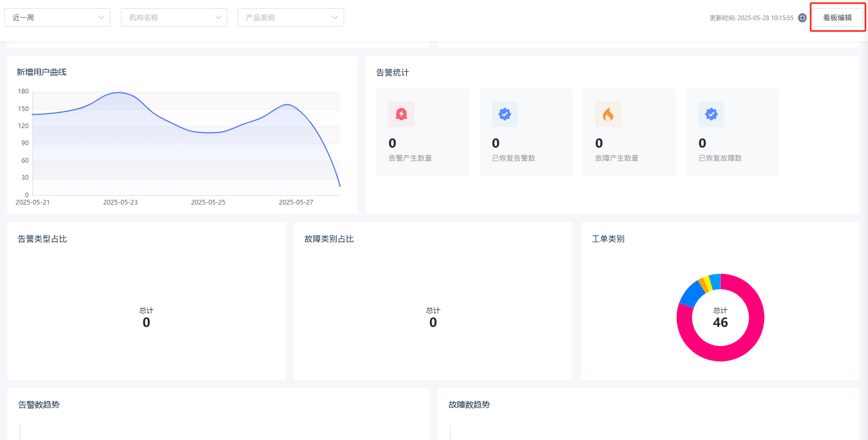Click the badge icon above 已恢复告警数

505,114
